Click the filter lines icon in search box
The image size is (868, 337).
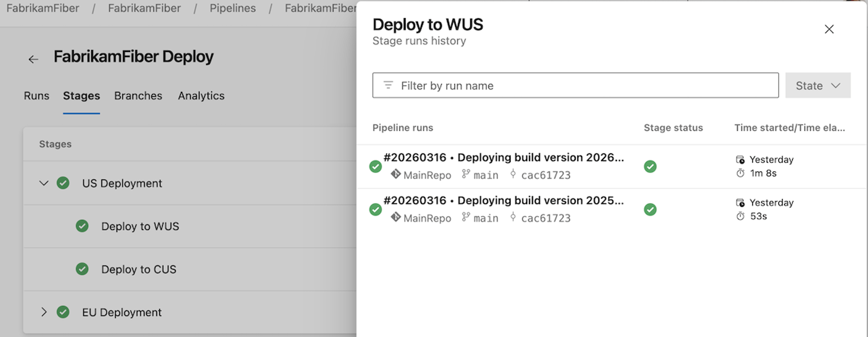point(388,85)
